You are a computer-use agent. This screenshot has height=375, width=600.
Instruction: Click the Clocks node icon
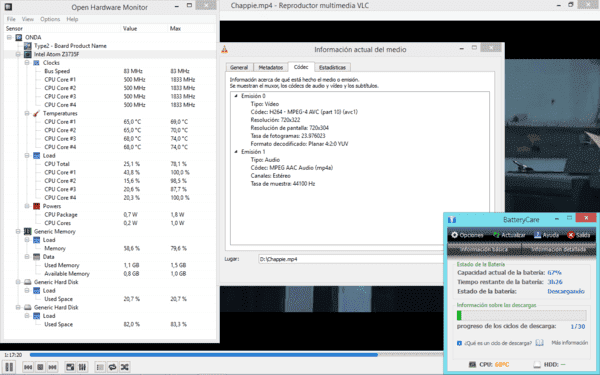coord(36,62)
